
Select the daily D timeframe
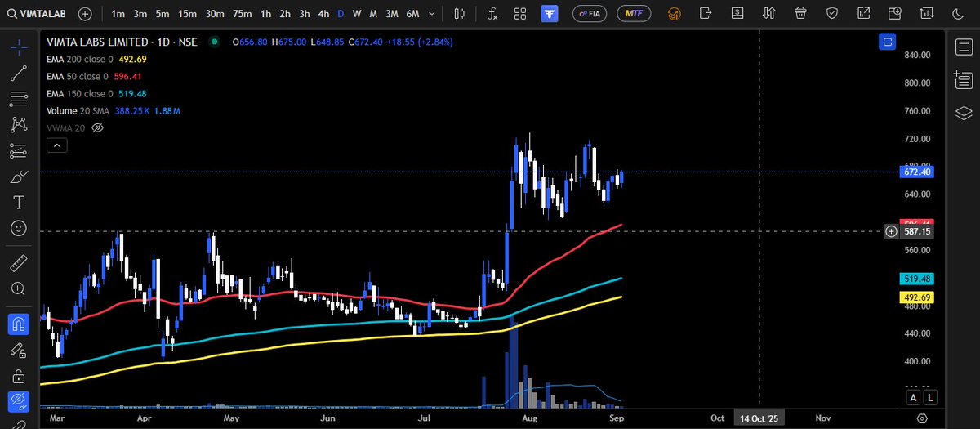(341, 14)
